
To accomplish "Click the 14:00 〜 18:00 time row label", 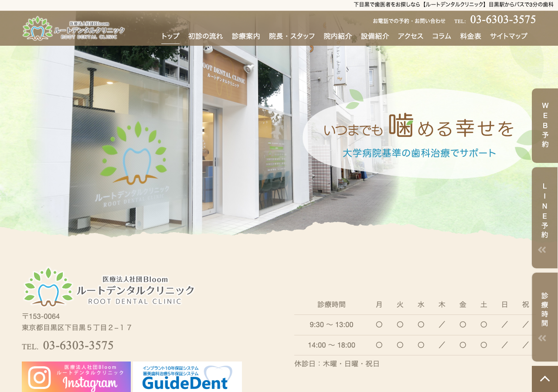I will 331,345.
